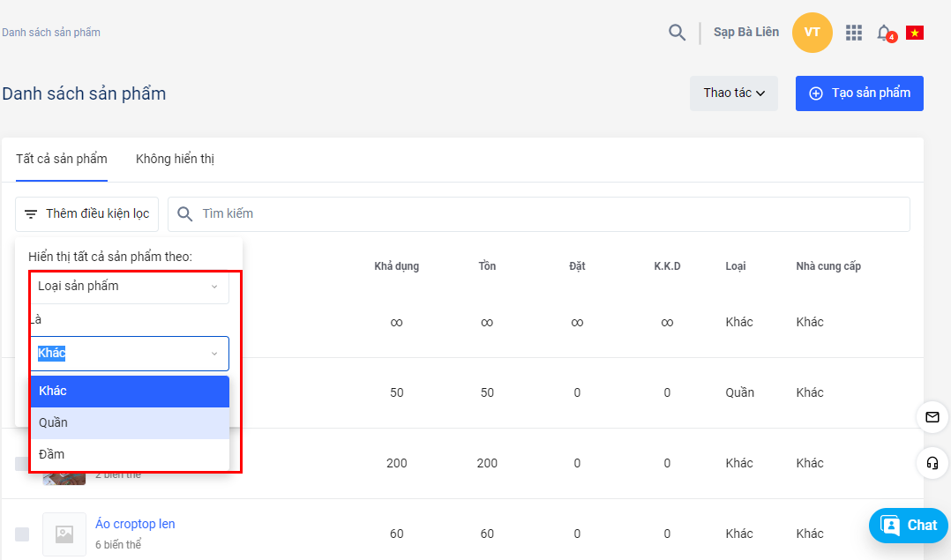Expand the Loại sản phẩm dropdown
951x560 pixels.
coord(129,287)
